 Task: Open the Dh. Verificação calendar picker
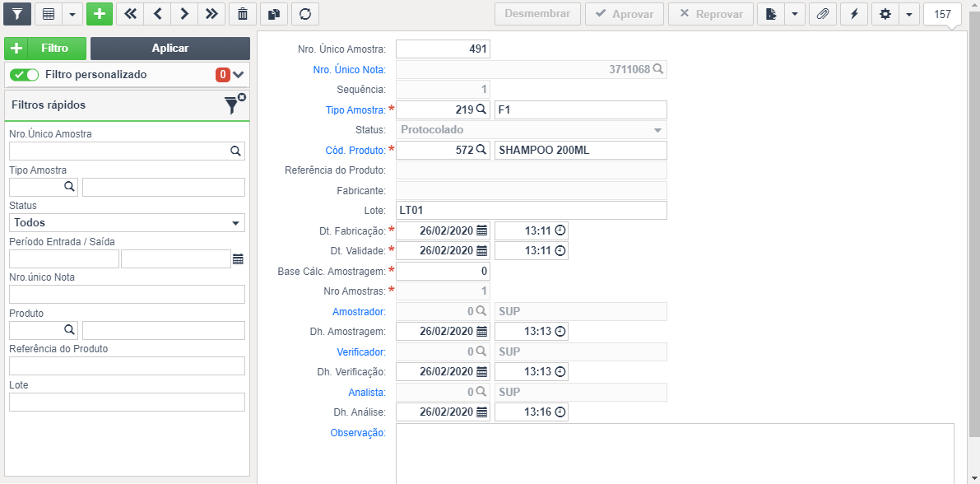point(481,371)
